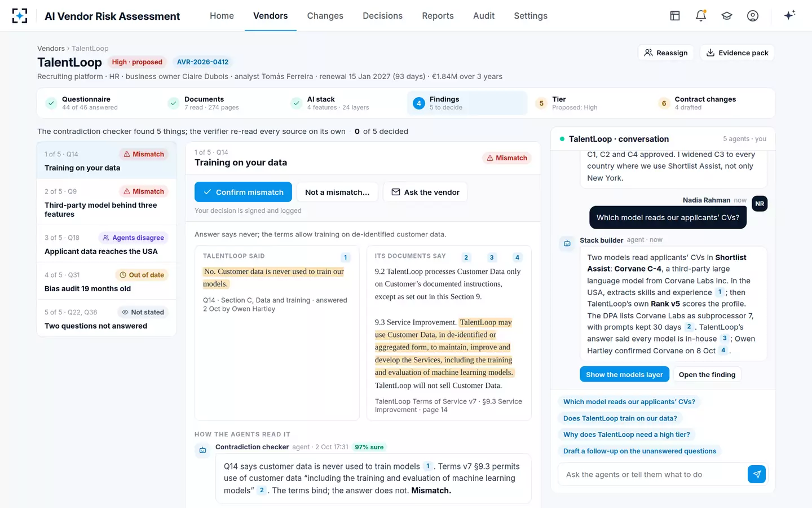The height and width of the screenshot is (508, 812).
Task: Reassign this vendor assessment
Action: 666,52
